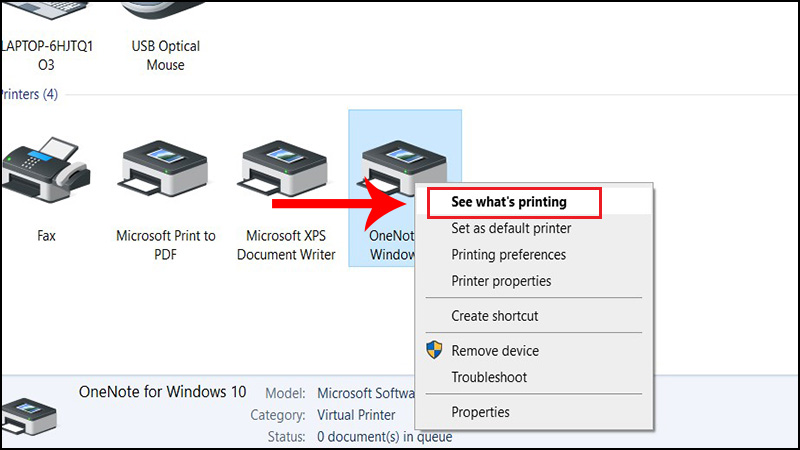
Task: Click the Microsoft Print to PDF label
Action: [x=165, y=245]
